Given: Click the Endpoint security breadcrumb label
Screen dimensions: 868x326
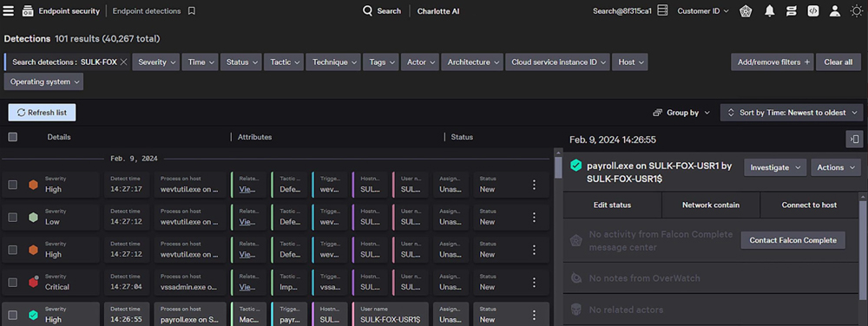Looking at the screenshot, I should pos(69,11).
